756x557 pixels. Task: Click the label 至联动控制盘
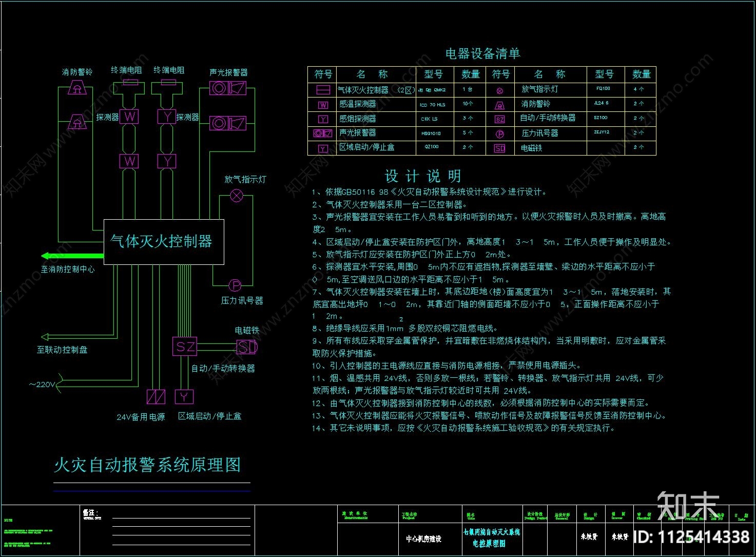point(62,350)
